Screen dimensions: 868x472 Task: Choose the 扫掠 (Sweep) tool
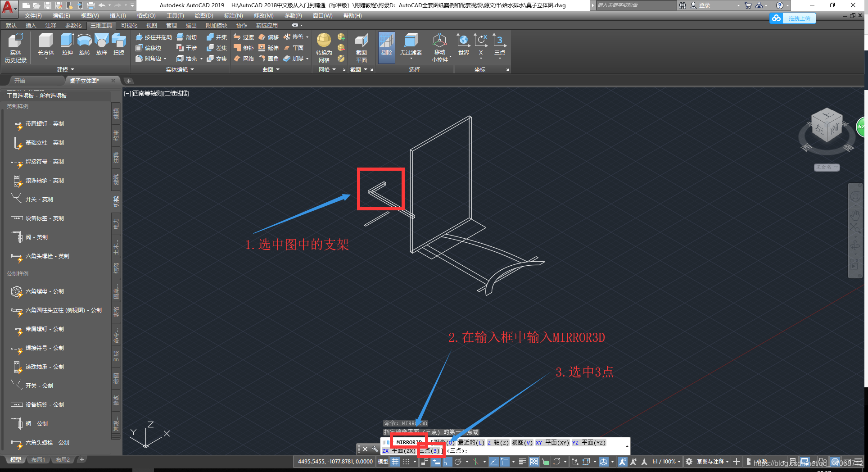click(x=119, y=44)
